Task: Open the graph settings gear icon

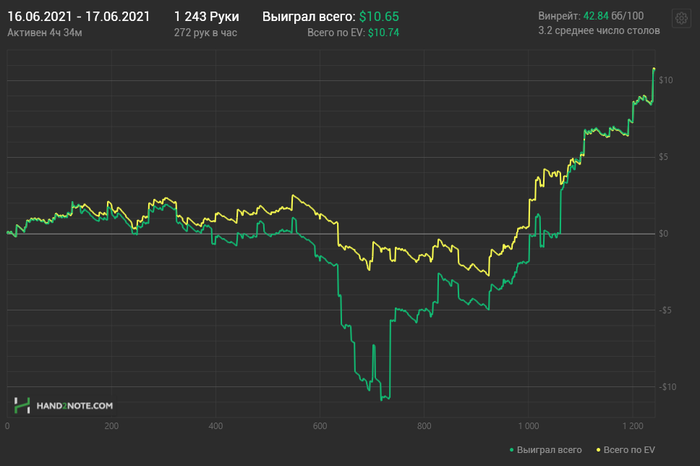Action: coord(681,18)
